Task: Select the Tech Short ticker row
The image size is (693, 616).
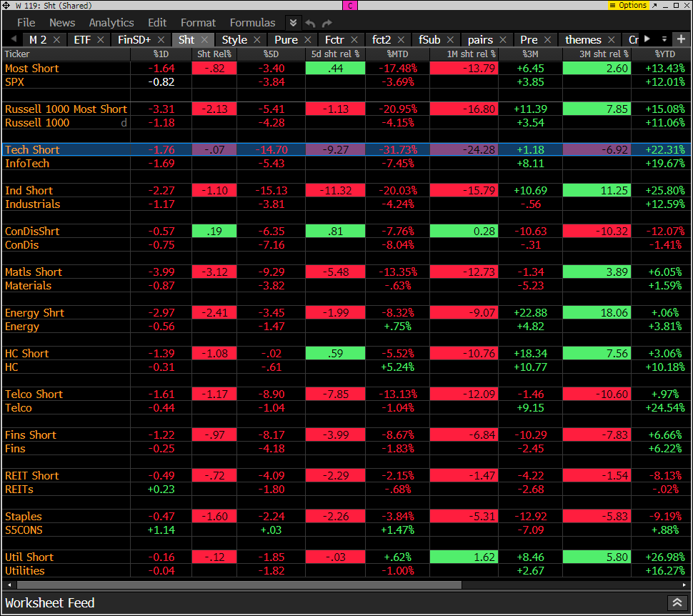Action: [32, 150]
